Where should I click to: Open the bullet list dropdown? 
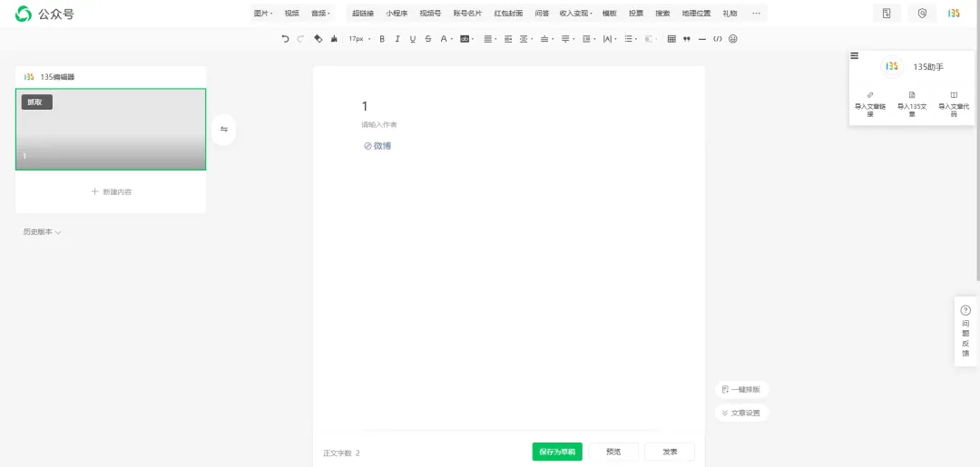(631, 39)
